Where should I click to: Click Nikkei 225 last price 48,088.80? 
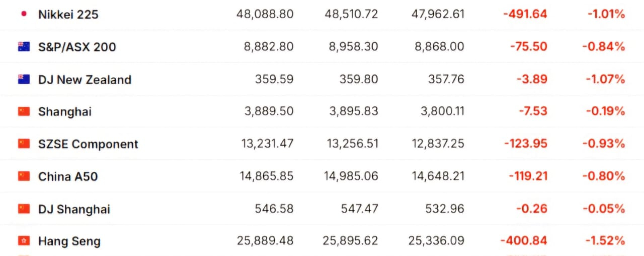(x=265, y=14)
